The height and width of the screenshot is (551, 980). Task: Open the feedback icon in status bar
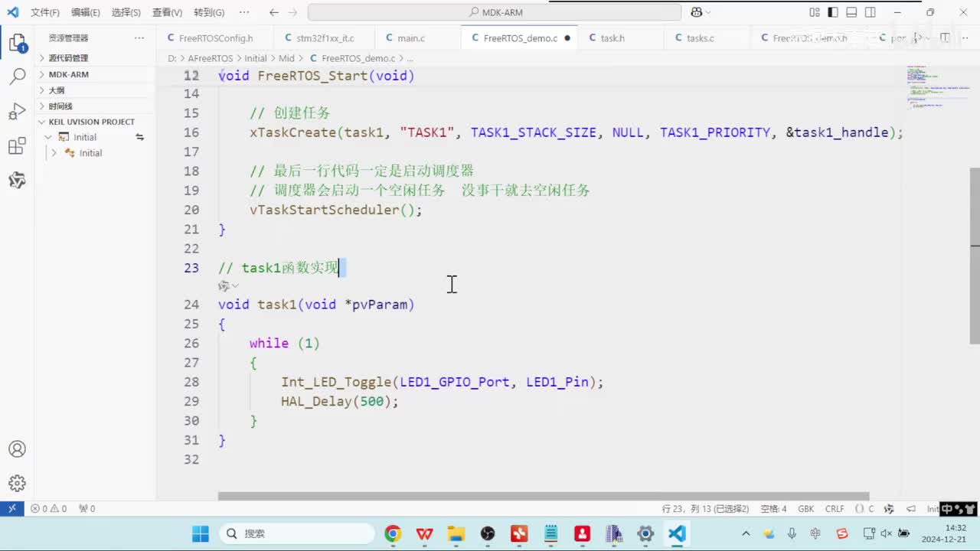(911, 508)
